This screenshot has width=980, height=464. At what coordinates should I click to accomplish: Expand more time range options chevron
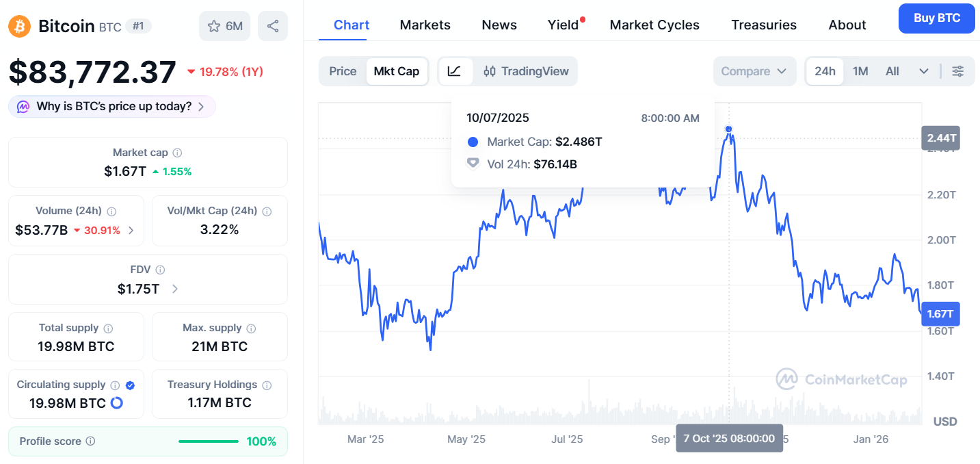(924, 71)
